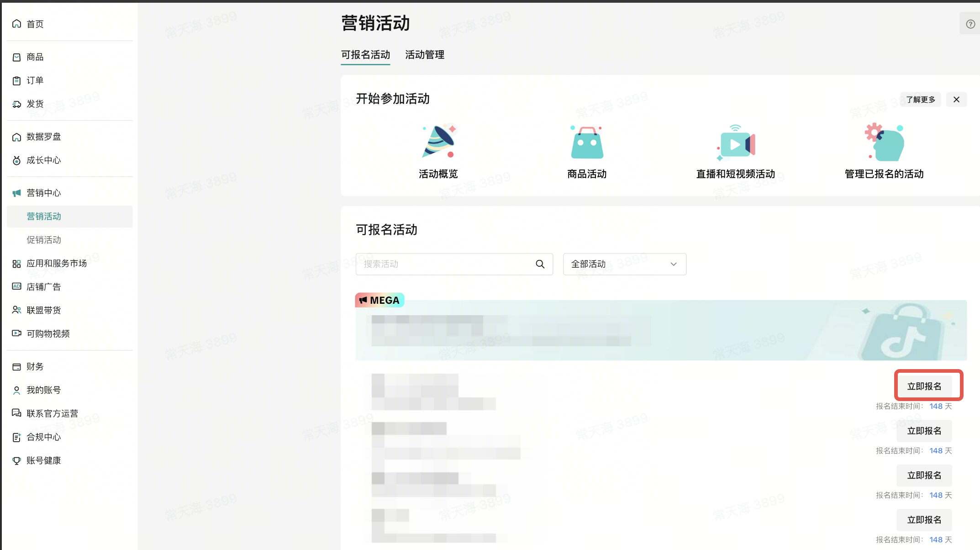Open 账号健康 trophy icon in sidebar
Screen dimensions: 980x550
pos(17,460)
